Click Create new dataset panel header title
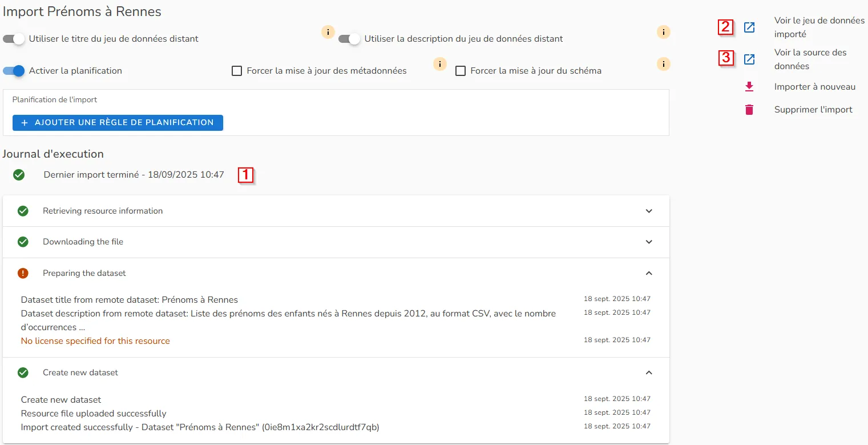This screenshot has height=445, width=868. [80, 372]
